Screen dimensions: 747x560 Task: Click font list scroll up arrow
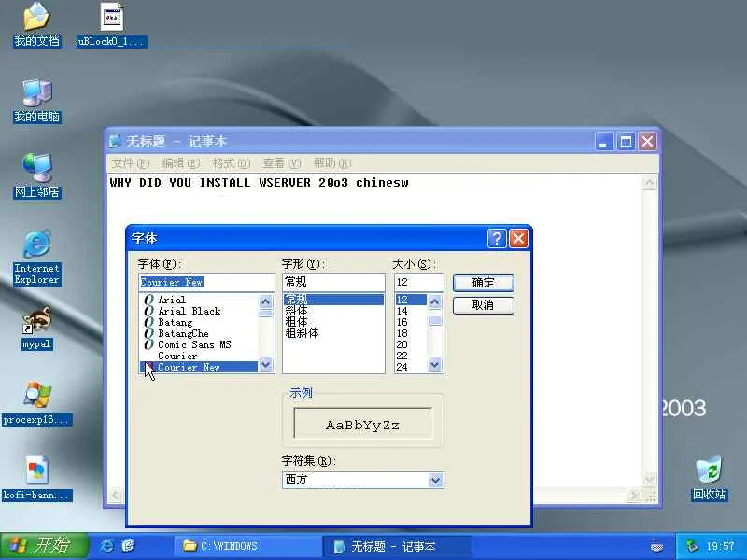click(x=266, y=301)
